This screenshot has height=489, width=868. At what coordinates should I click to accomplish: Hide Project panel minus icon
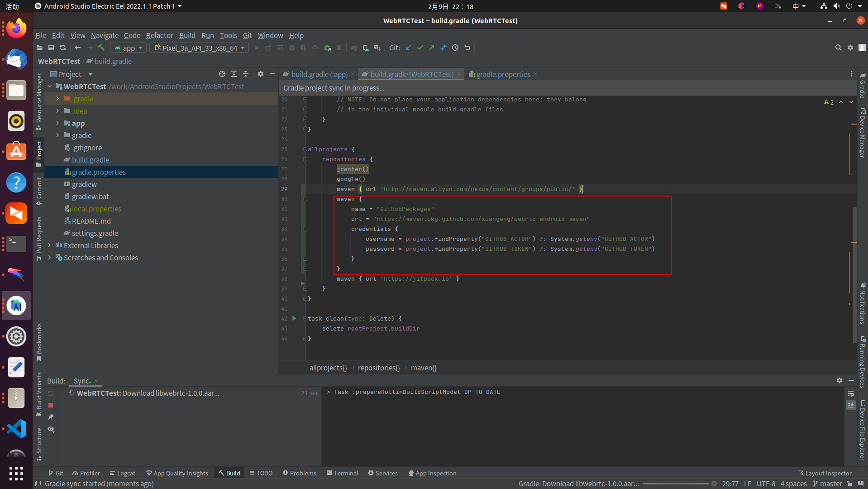(x=272, y=74)
